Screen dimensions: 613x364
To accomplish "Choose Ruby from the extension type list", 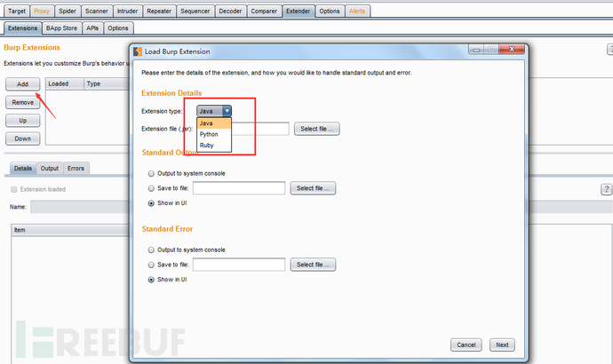I will [x=214, y=146].
